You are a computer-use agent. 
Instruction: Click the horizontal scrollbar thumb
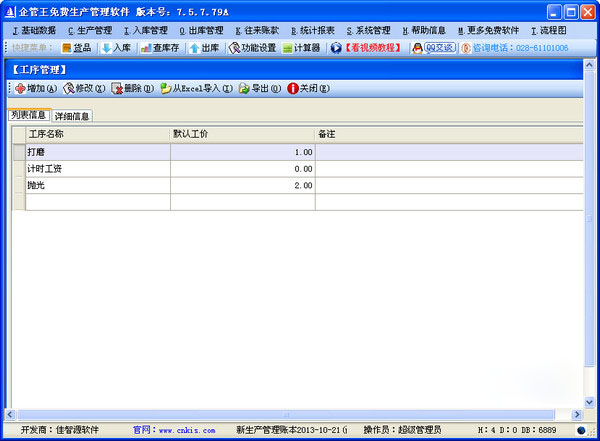(286, 414)
